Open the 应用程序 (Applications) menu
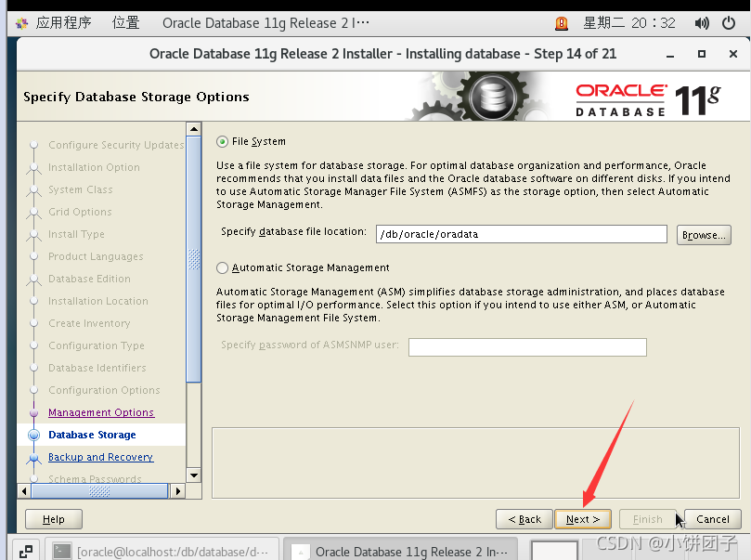 pyautogui.click(x=63, y=23)
